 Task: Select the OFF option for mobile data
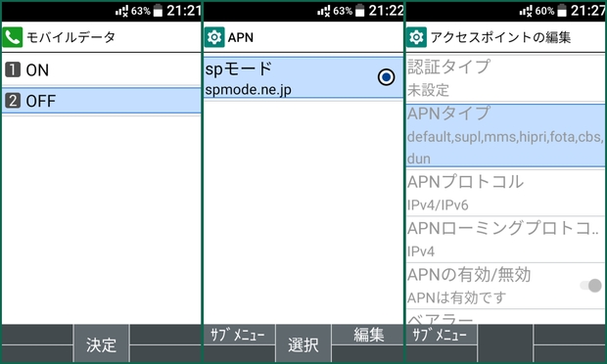102,101
